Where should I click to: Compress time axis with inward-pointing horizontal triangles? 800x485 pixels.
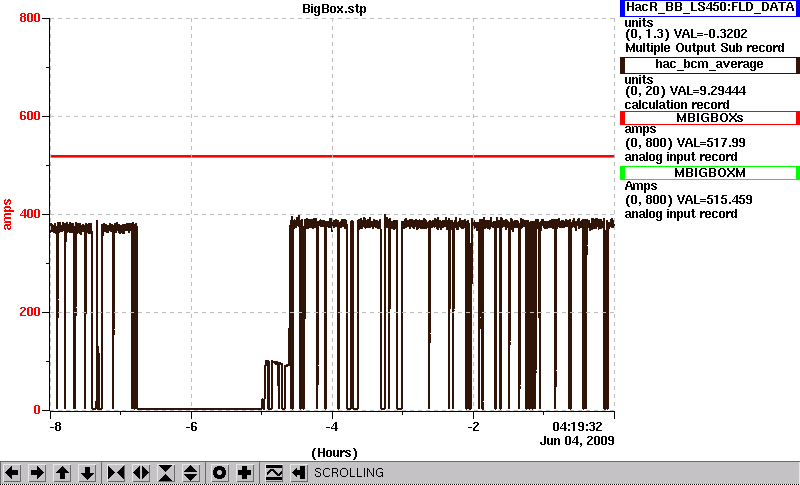[x=116, y=473]
